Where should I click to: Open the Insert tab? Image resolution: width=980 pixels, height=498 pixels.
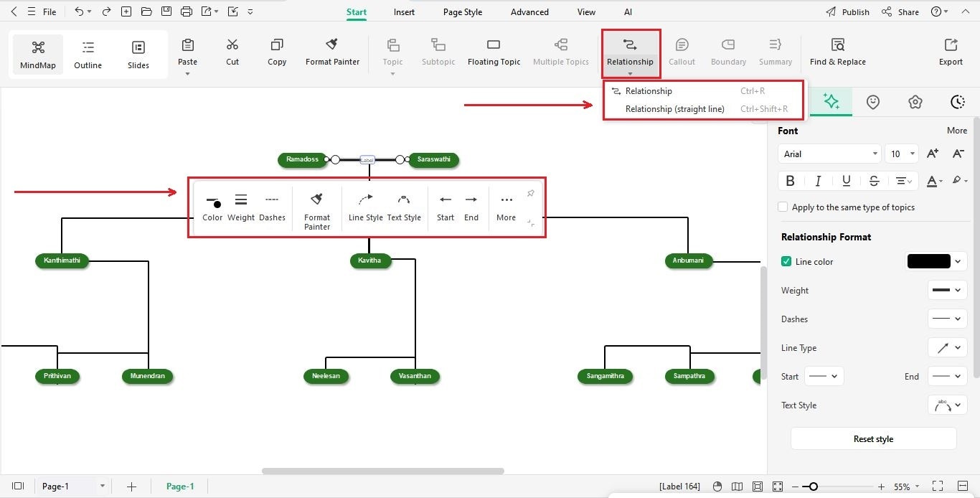404,12
